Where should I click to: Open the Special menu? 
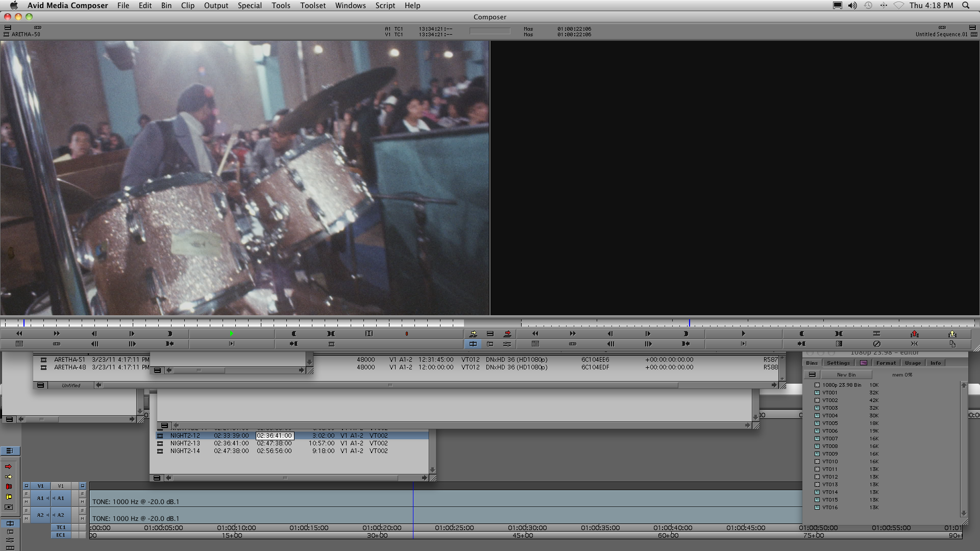[x=250, y=6]
